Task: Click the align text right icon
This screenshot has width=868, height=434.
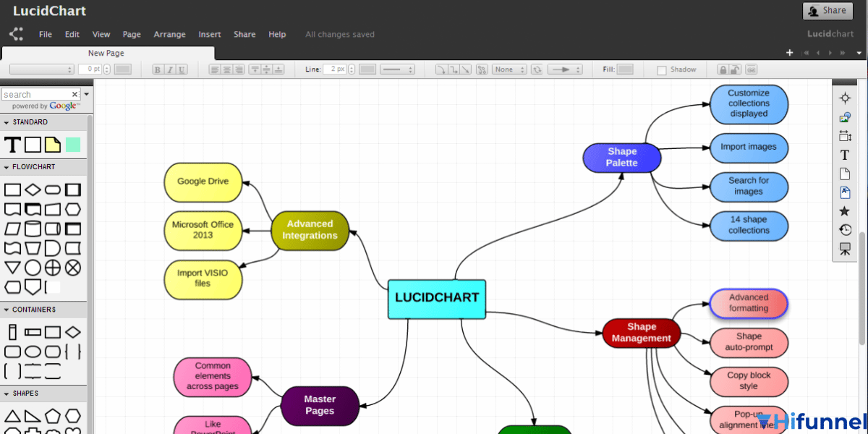Action: 239,69
